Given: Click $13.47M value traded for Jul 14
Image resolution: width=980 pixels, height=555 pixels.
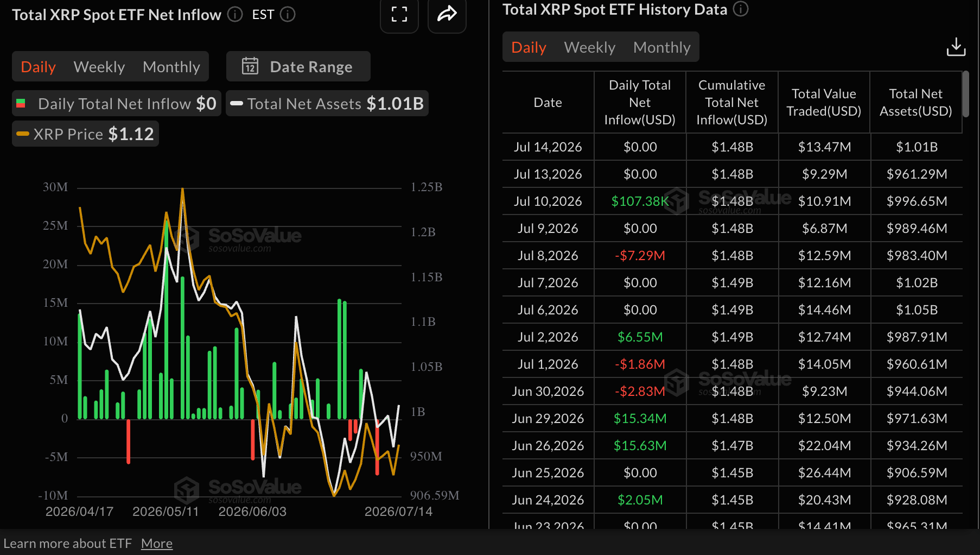Looking at the screenshot, I should [825, 147].
